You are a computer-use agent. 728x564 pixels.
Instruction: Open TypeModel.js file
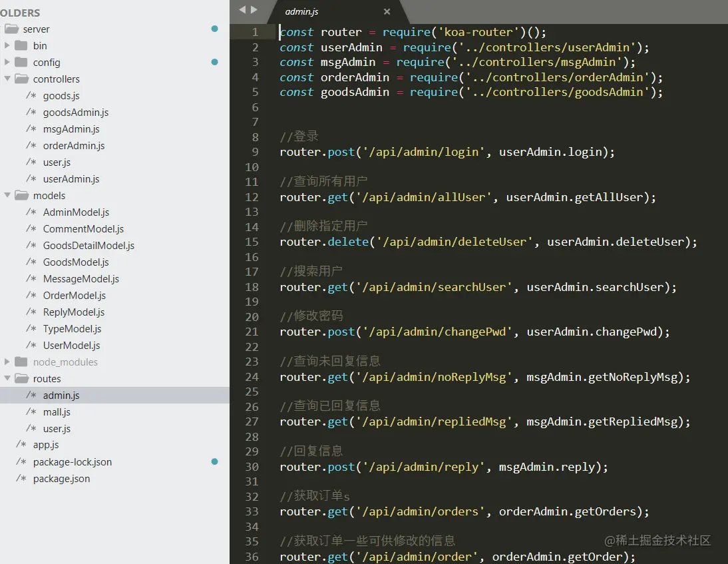click(x=72, y=329)
